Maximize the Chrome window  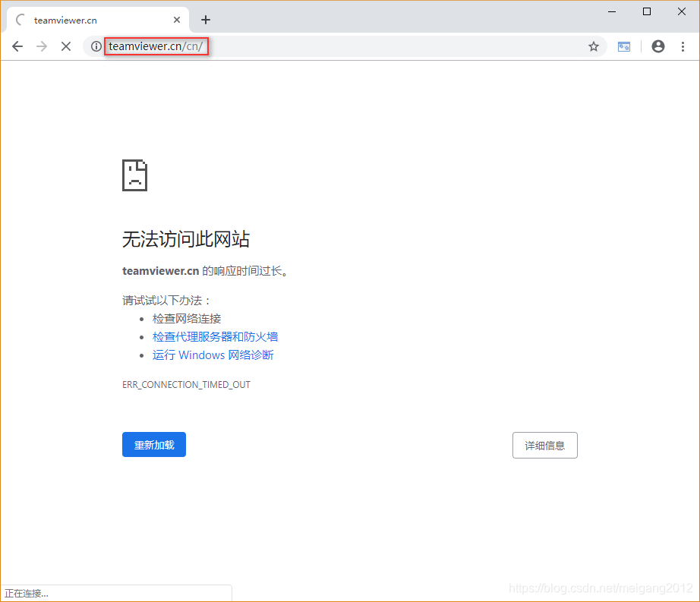tap(646, 11)
